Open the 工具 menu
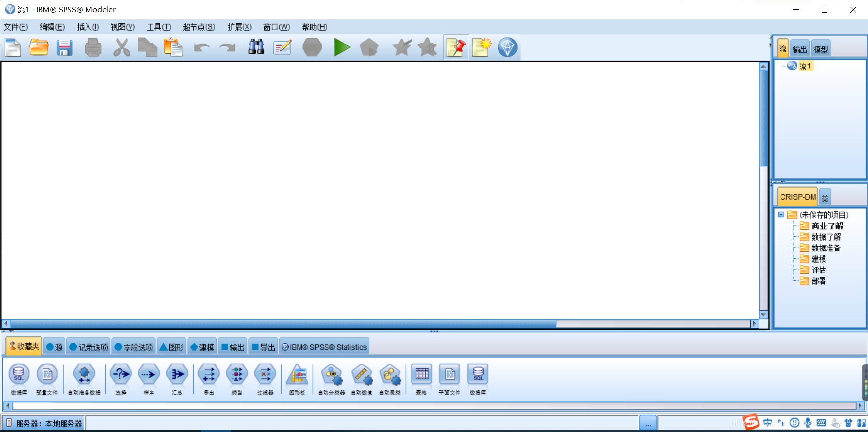The image size is (868, 432). click(x=159, y=27)
